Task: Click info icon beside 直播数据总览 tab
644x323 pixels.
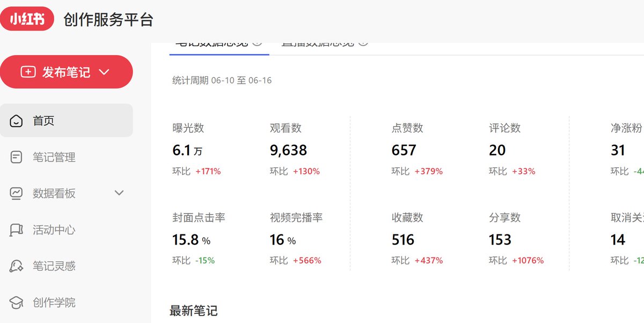Action: [x=363, y=43]
